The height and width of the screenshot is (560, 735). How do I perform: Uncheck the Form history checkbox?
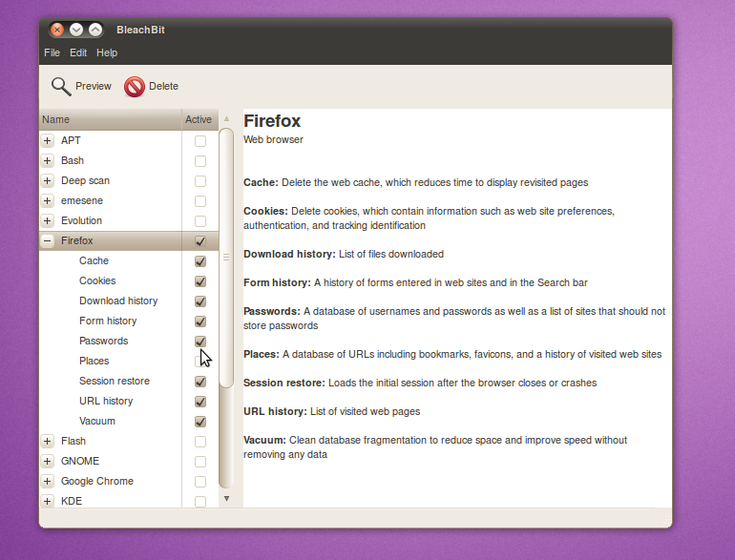tap(200, 321)
